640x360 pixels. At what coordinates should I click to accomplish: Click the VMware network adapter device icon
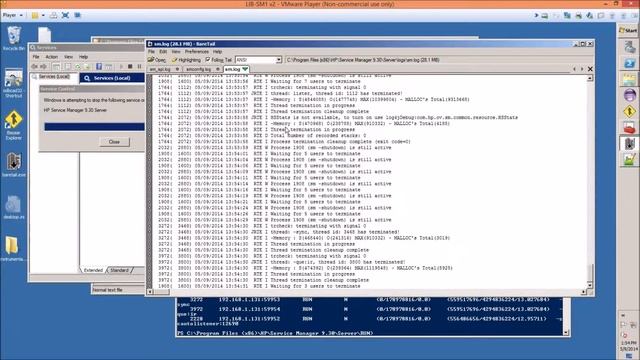pos(567,16)
